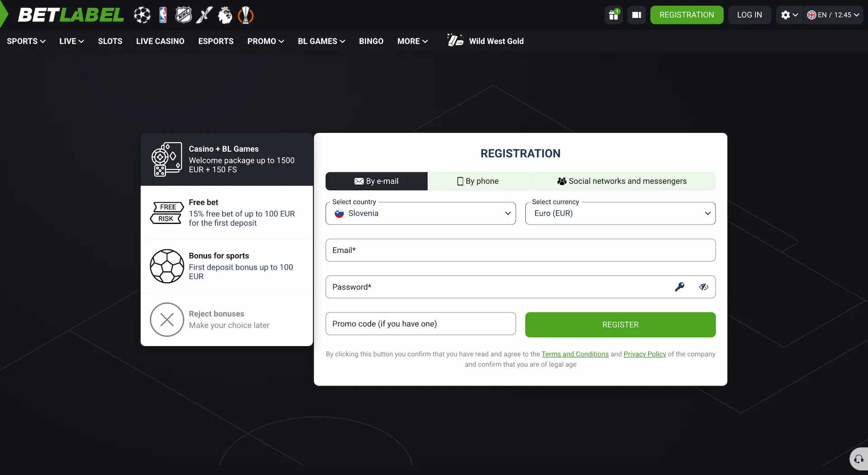
Task: Go to Slots
Action: 110,41
